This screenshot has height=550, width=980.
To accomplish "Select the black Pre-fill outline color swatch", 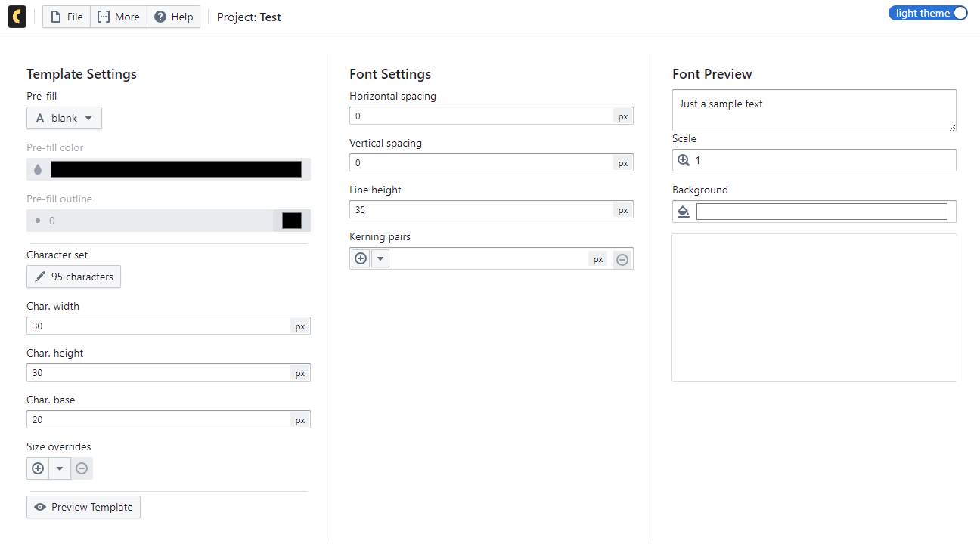I will (x=291, y=220).
